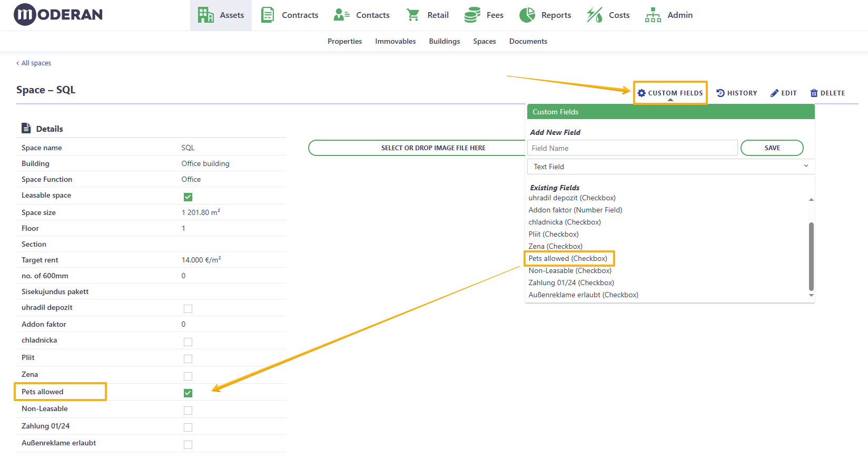
Task: Open the Properties submenu tab
Action: tap(344, 41)
